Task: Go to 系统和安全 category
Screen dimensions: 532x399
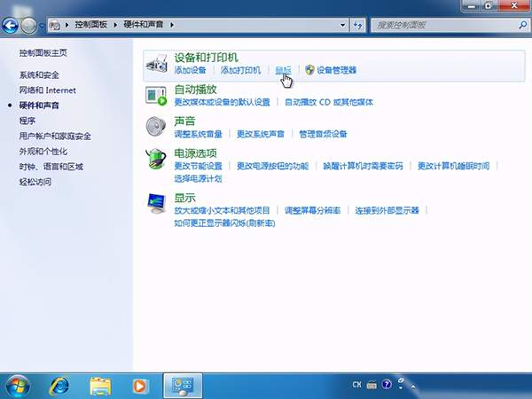Action: [39, 75]
